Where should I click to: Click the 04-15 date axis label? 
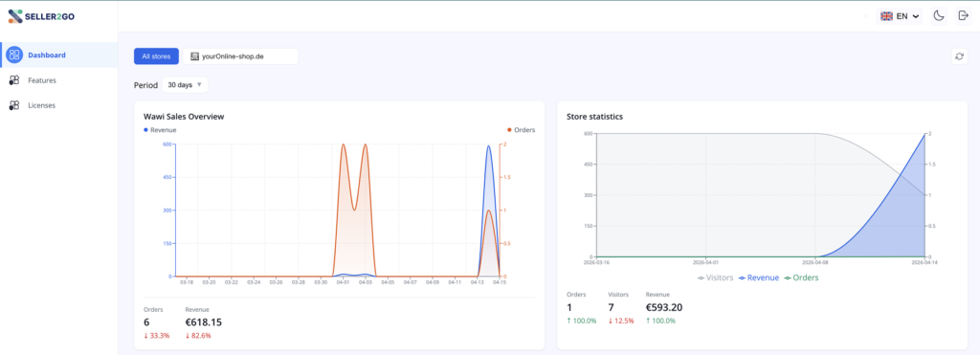coord(499,282)
